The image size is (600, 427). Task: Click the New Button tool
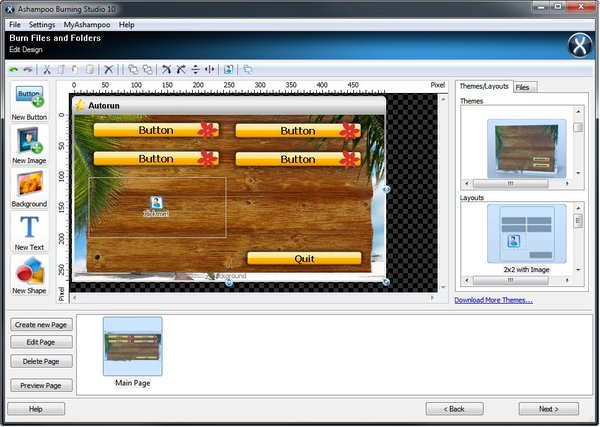30,102
